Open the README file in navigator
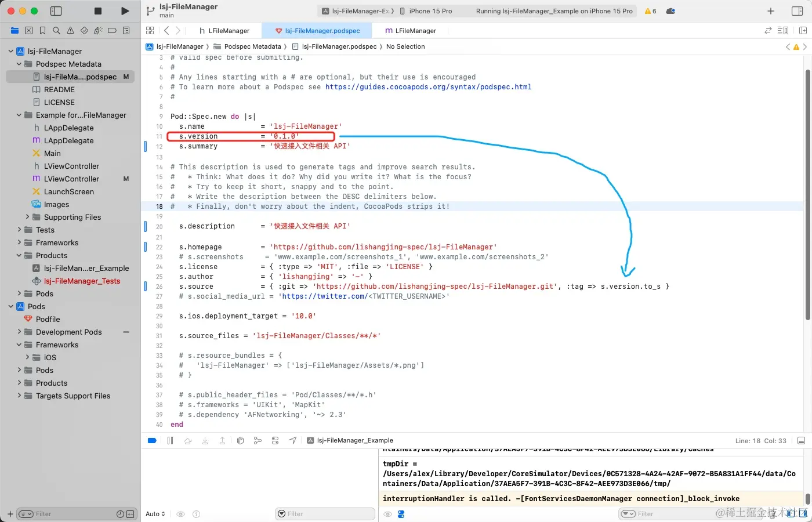The width and height of the screenshot is (812, 522). click(x=59, y=89)
